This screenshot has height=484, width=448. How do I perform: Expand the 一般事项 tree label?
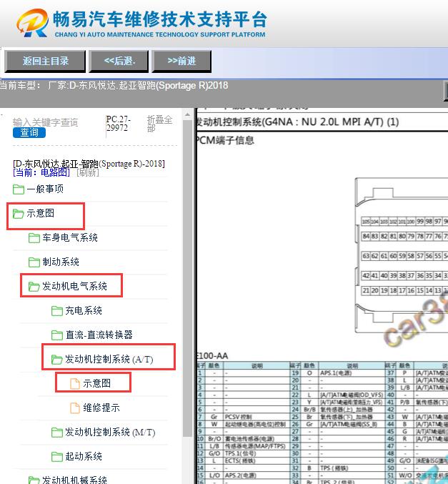[x=45, y=189]
